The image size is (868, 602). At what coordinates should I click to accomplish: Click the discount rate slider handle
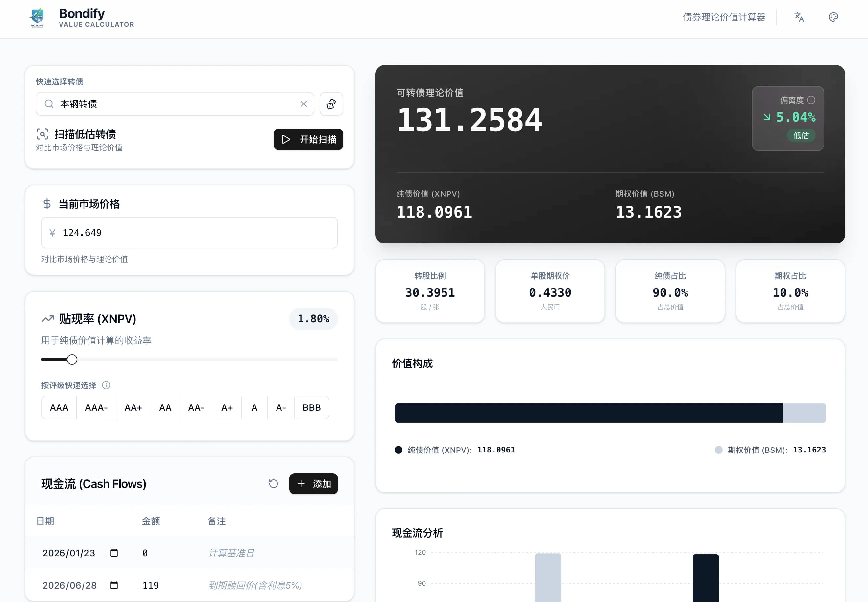click(72, 359)
